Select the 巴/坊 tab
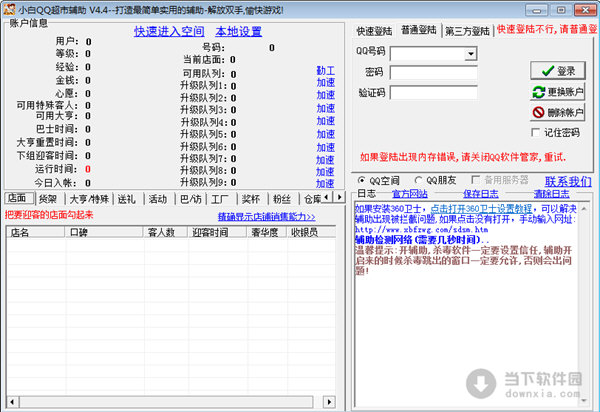Screen dimensions: 600x412 tap(190, 199)
